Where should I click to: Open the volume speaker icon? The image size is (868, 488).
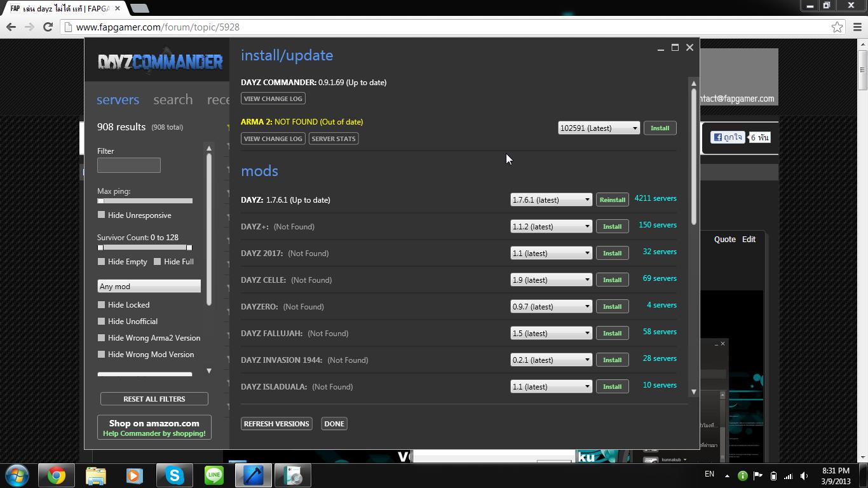coord(804,475)
